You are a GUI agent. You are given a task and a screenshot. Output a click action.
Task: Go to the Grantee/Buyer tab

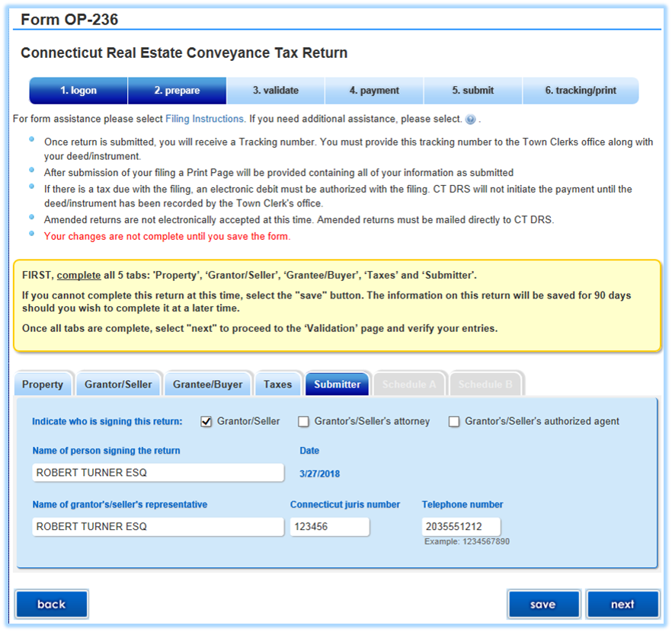[x=207, y=385]
